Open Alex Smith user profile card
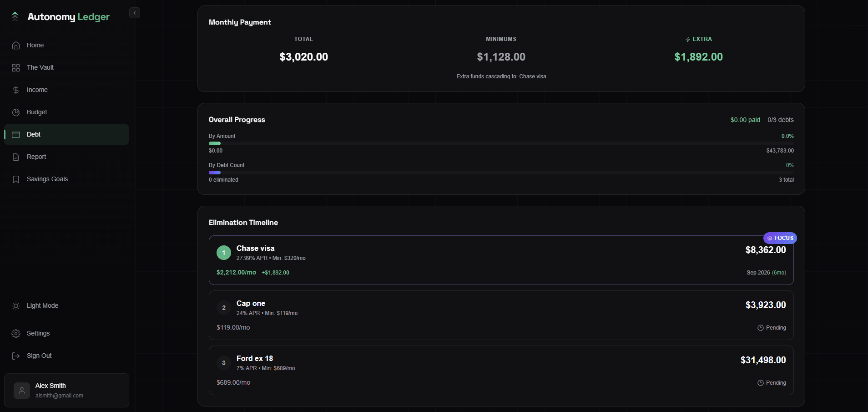Screen dimensions: 868x412 click(66, 391)
